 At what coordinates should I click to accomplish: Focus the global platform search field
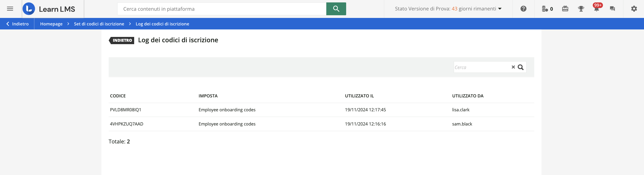point(222,9)
